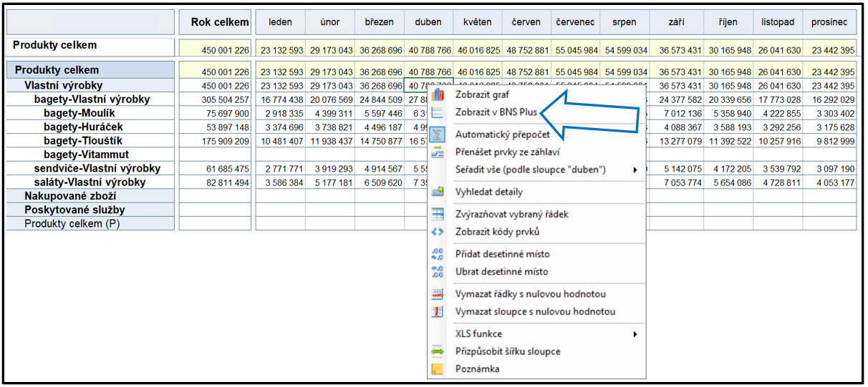The width and height of the screenshot is (868, 387).
Task: Click the Přidat desetinné místo icon
Action: coord(438,254)
